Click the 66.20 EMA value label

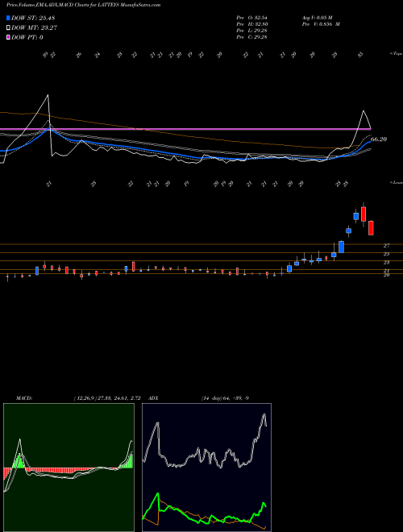[379, 139]
